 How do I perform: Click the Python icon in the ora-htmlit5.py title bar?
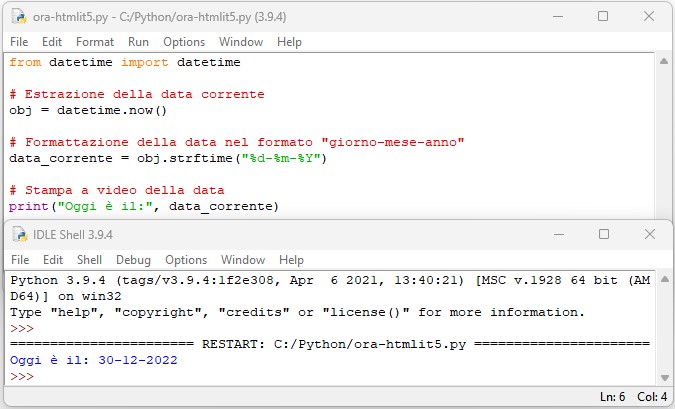tap(19, 17)
